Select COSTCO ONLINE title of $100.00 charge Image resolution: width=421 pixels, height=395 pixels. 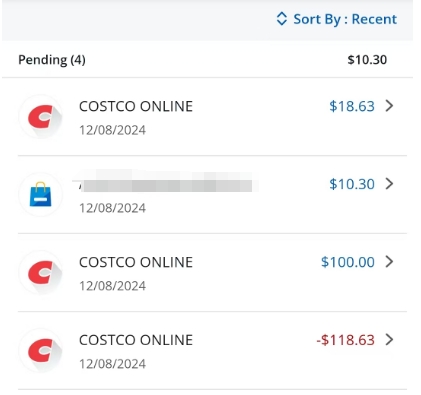tap(136, 262)
